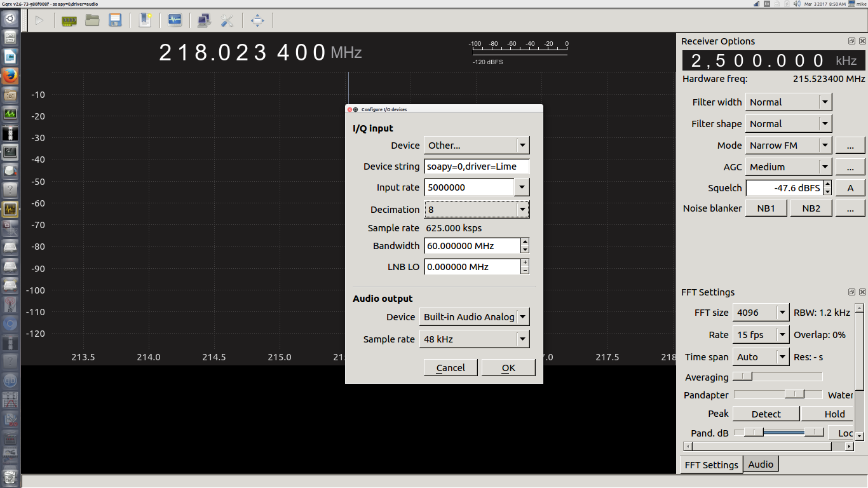
Task: Click the Pandapter waterfall split slider
Action: click(x=778, y=395)
